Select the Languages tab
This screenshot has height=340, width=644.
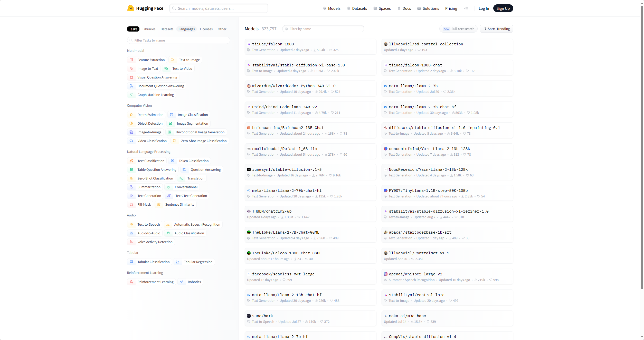point(187,29)
